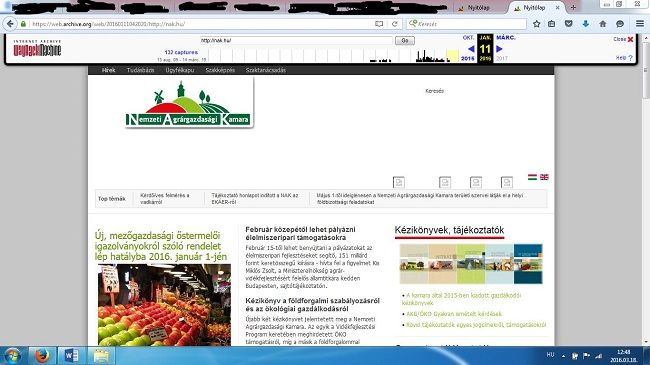
Task: Click the Wayback URL input field
Action: pyautogui.click(x=296, y=41)
